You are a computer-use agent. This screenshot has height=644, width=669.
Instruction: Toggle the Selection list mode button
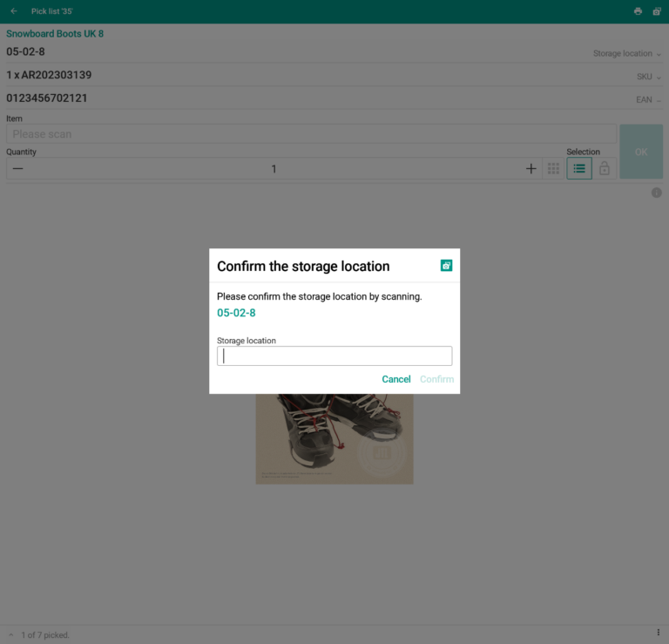pos(579,168)
